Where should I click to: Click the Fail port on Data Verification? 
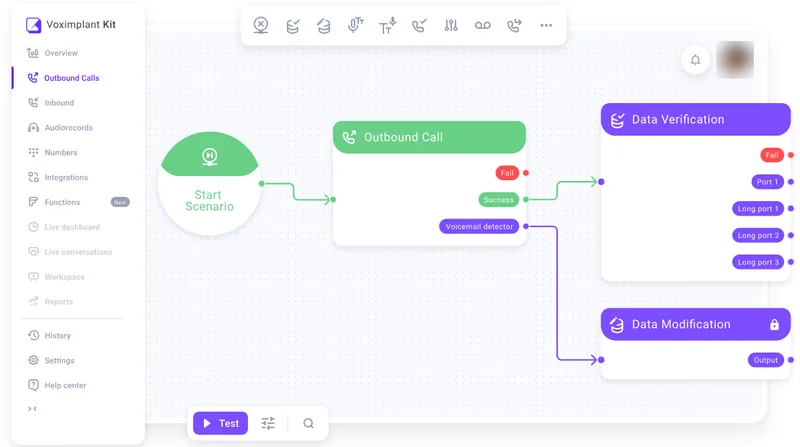(x=772, y=155)
